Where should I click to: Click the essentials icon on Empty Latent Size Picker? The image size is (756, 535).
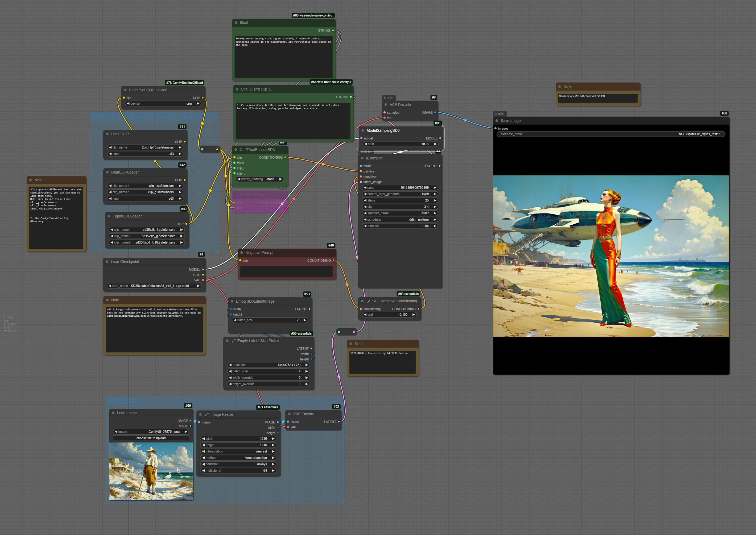click(234, 341)
